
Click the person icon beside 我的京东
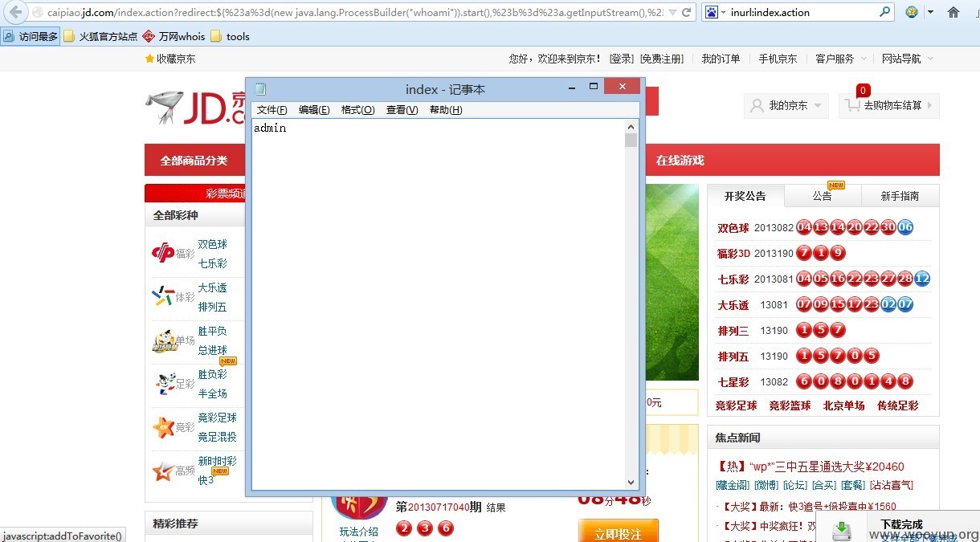[x=757, y=106]
